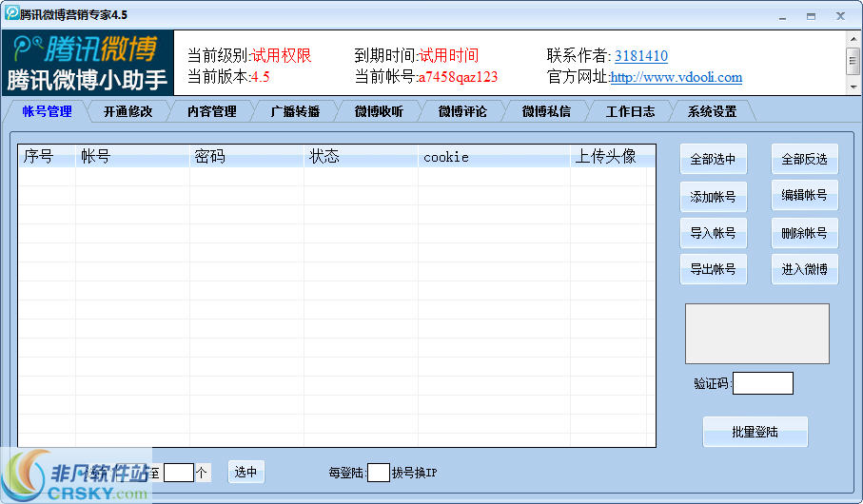Click the 状态 column header
This screenshot has height=504, width=863.
361,156
